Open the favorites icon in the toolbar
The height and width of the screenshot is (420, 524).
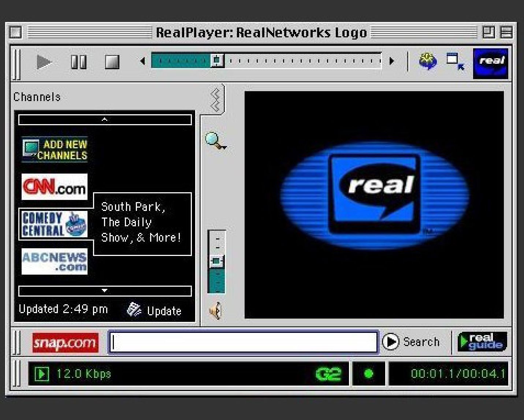[428, 61]
